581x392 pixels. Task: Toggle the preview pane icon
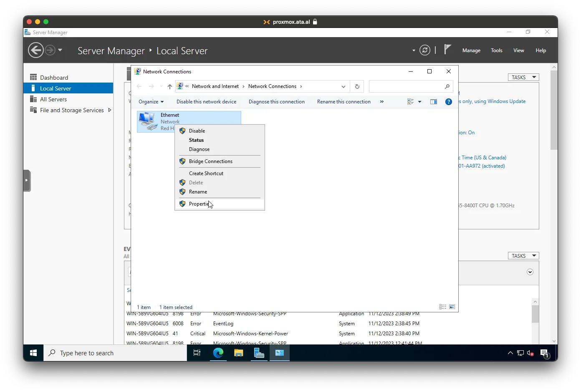pos(434,102)
